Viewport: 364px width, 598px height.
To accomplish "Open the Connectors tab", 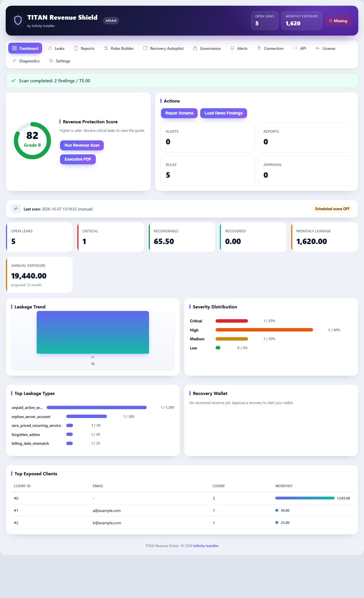I will [270, 48].
